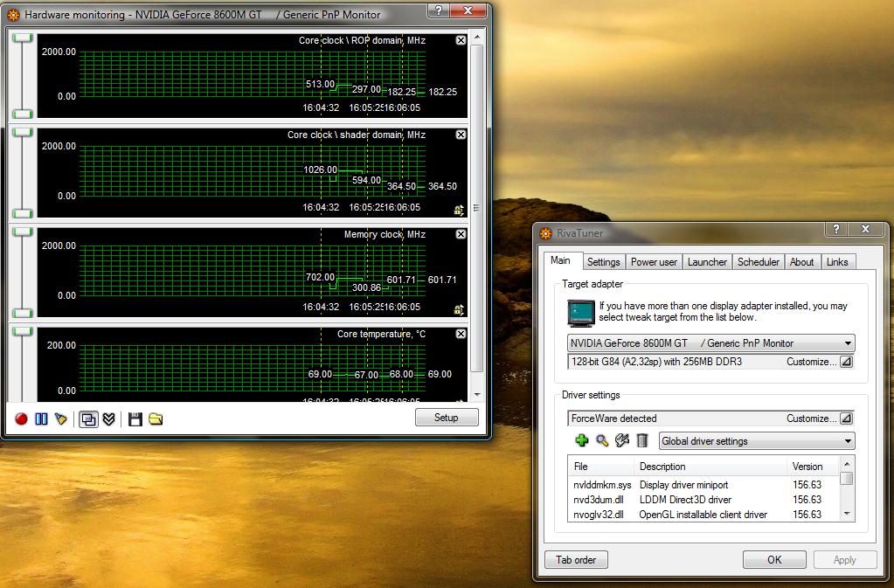
Task: Click the magnifying glass icon in Driver settings
Action: tap(602, 440)
